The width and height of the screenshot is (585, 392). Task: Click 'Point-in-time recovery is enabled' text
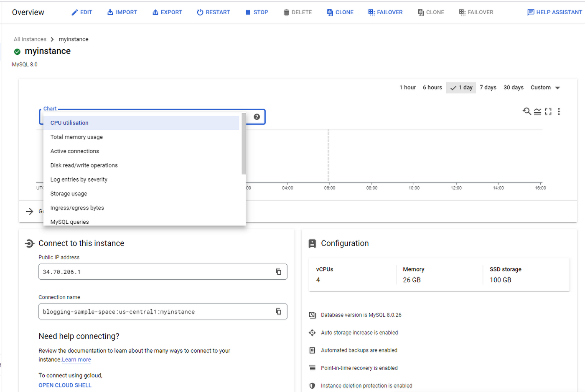[359, 368]
